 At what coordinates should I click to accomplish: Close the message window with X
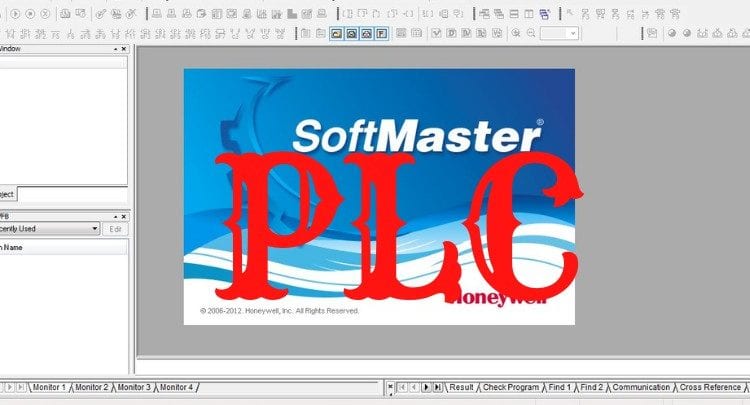coord(390,386)
